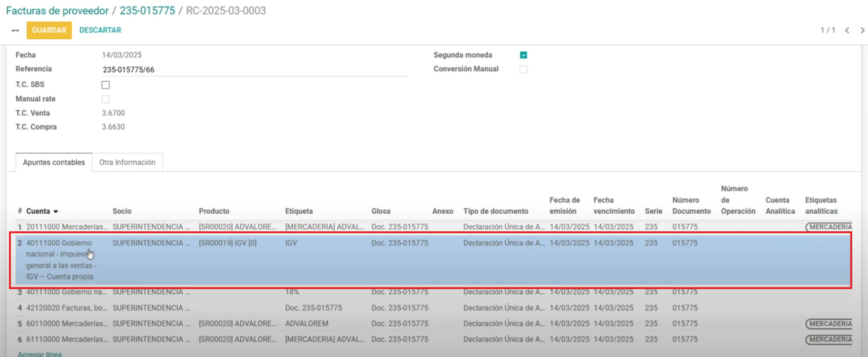Open the Cuenta field in row 2
Image resolution: width=868 pixels, height=357 pixels.
(x=60, y=259)
